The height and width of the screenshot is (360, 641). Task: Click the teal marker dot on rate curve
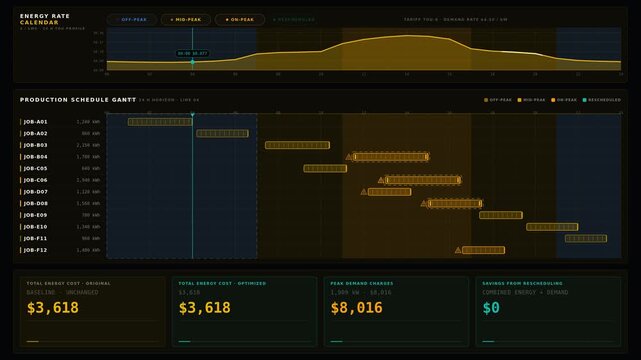(x=193, y=62)
